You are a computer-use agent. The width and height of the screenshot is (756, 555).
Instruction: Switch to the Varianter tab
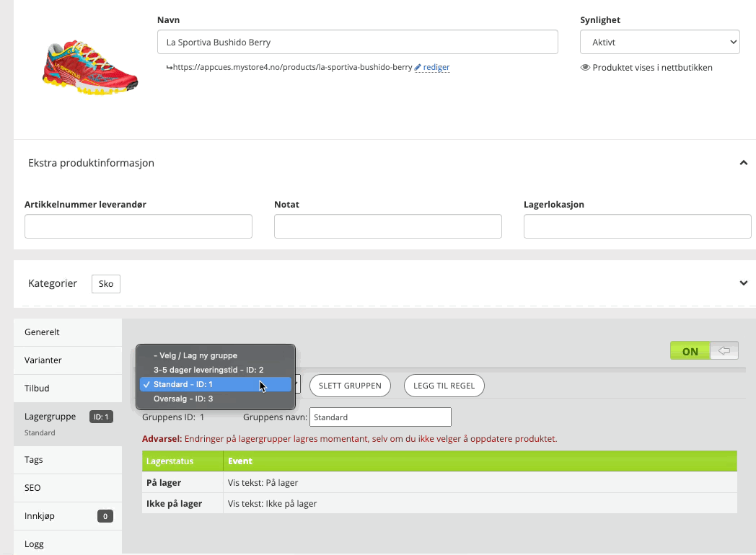(68, 360)
